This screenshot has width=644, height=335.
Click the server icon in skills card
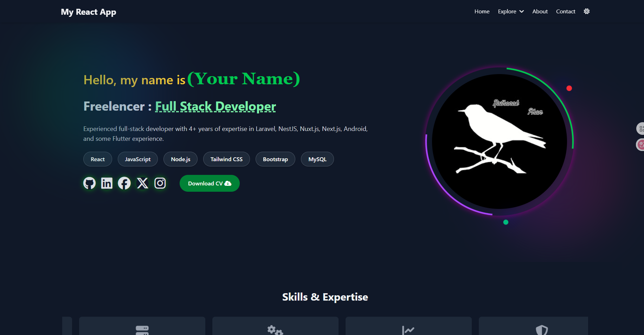click(142, 330)
